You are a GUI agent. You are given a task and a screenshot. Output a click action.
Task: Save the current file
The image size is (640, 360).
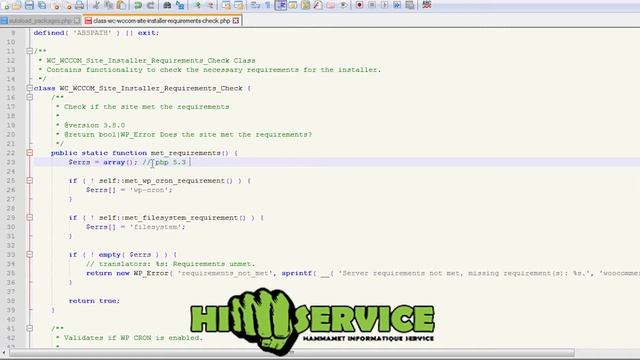tap(29, 5)
